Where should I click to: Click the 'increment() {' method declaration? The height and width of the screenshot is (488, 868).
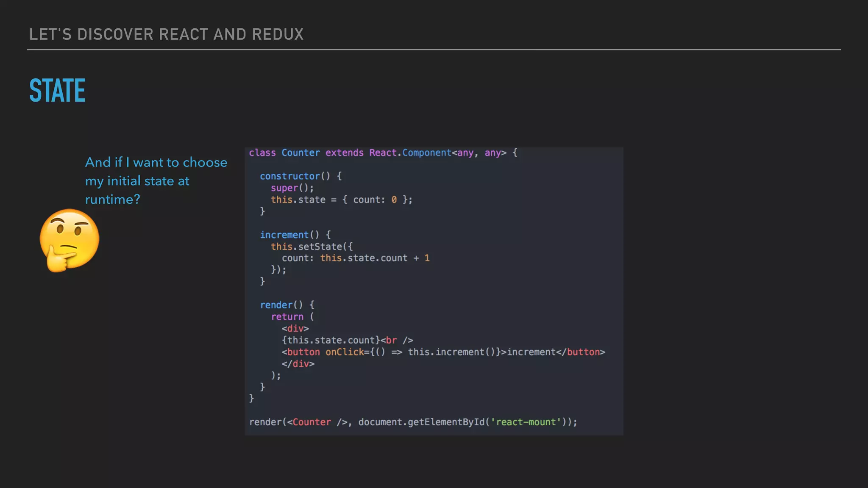[295, 235]
